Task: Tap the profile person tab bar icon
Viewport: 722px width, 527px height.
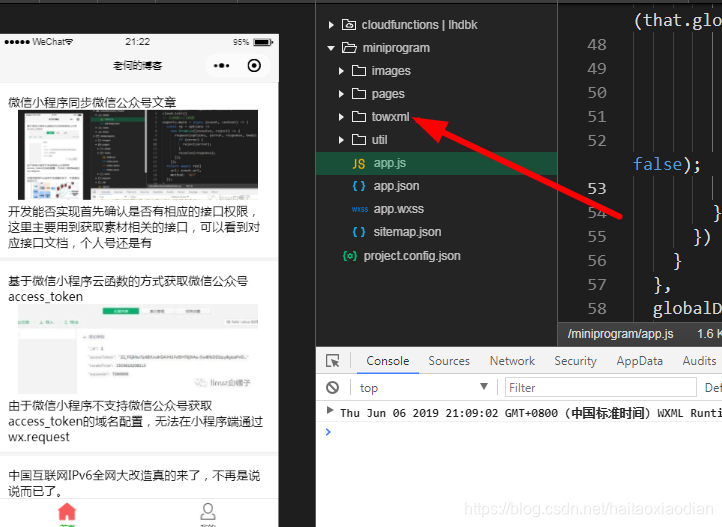Action: [208, 511]
